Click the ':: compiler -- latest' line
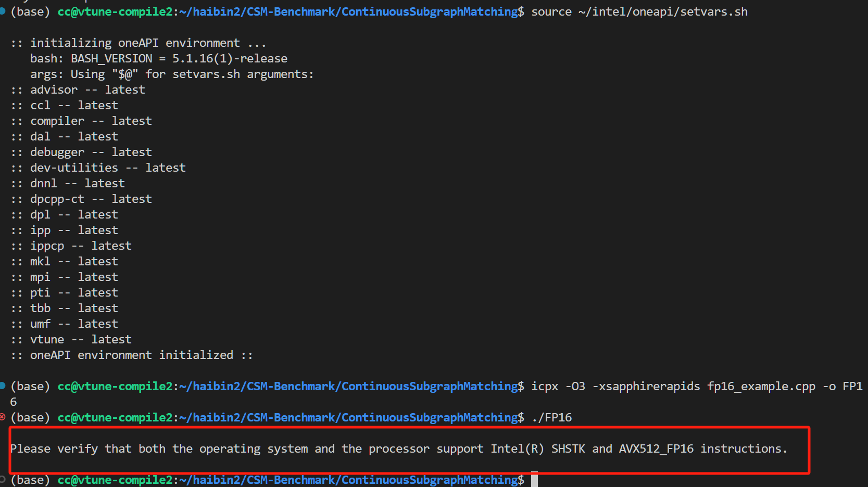This screenshot has width=868, height=487. pos(81,121)
